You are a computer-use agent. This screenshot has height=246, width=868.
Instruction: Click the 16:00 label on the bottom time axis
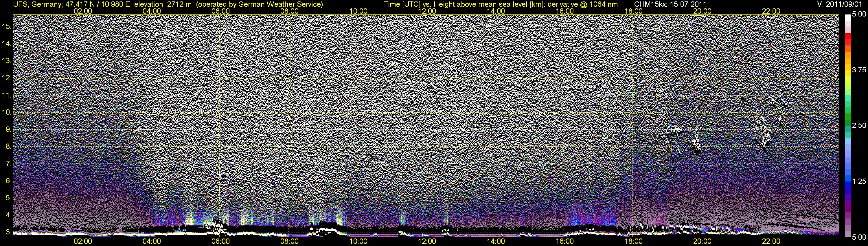pos(565,241)
